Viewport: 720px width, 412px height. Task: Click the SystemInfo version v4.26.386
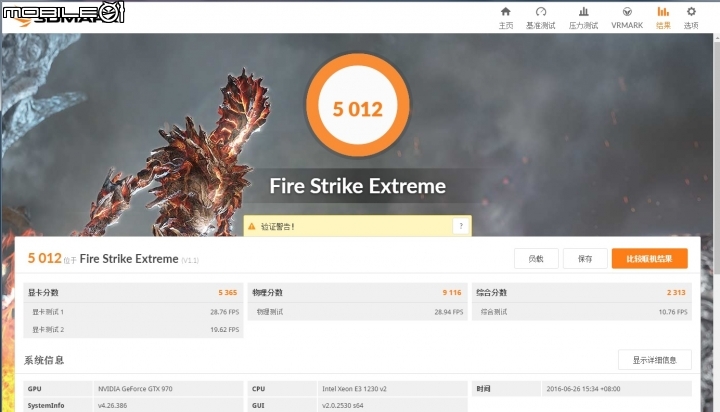pos(112,406)
